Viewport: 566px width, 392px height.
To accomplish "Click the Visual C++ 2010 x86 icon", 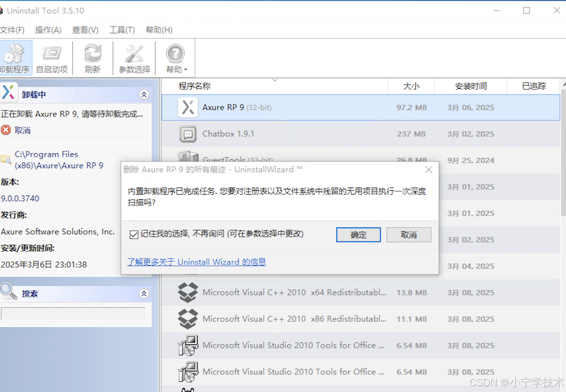I will tap(188, 319).
